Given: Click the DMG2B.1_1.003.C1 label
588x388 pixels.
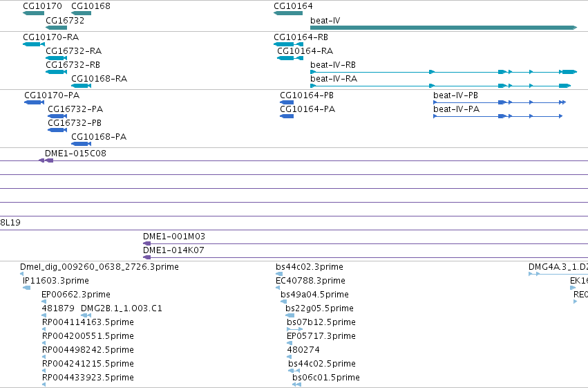Looking at the screenshot, I should (122, 308).
